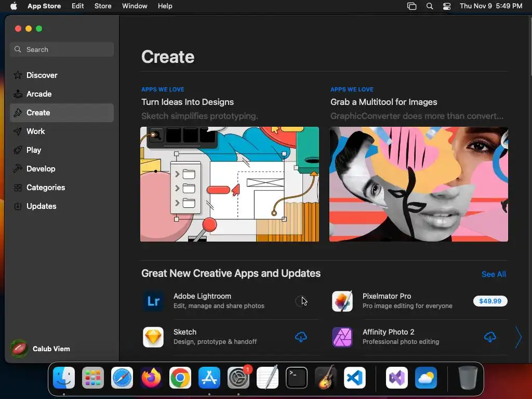Image resolution: width=532 pixels, height=399 pixels.
Task: Click the App Store Search field
Action: point(62,49)
